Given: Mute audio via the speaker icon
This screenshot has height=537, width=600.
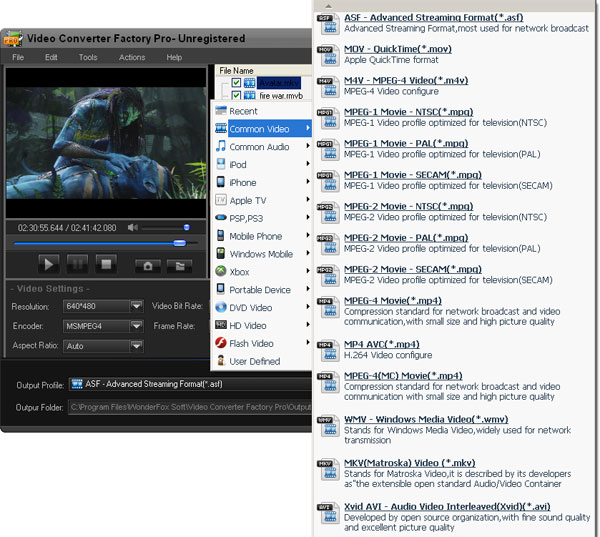Looking at the screenshot, I should 130,228.
